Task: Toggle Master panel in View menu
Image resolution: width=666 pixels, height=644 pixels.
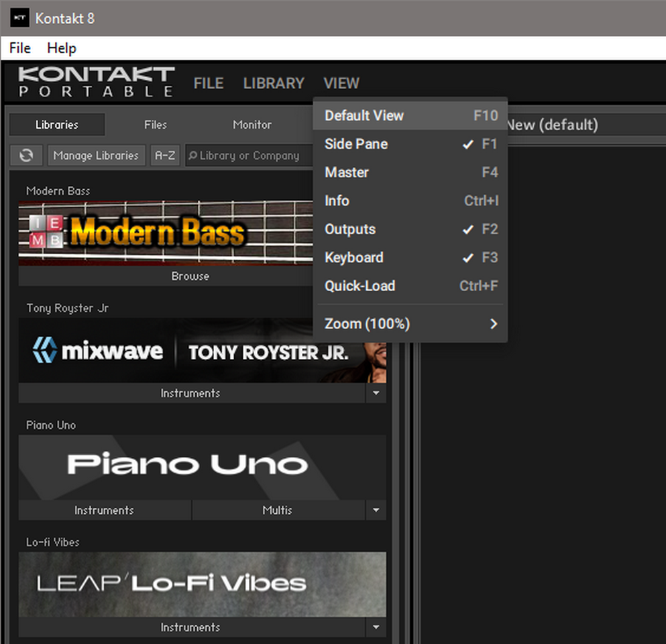Action: point(410,172)
